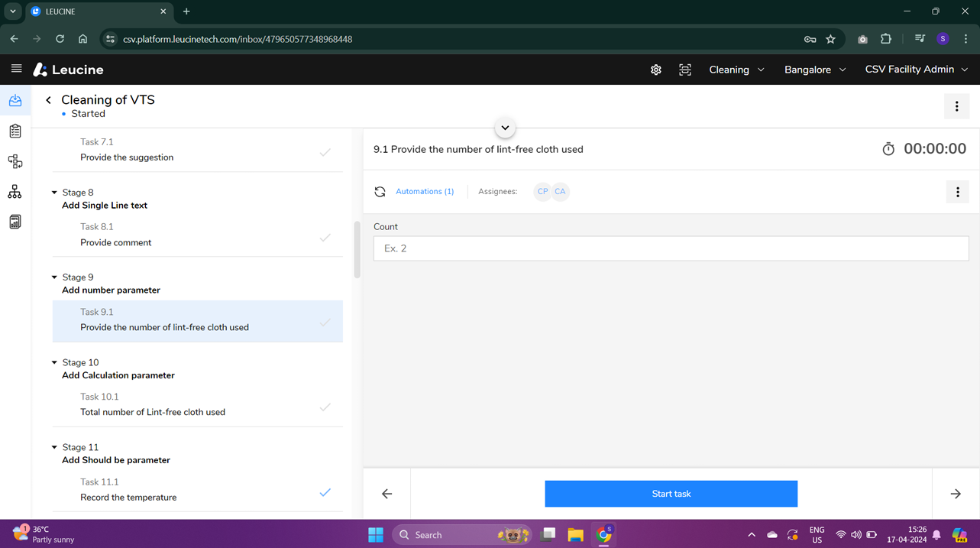Click the 00:00:00 timer value
Image resolution: width=980 pixels, height=548 pixels.
pyautogui.click(x=935, y=149)
